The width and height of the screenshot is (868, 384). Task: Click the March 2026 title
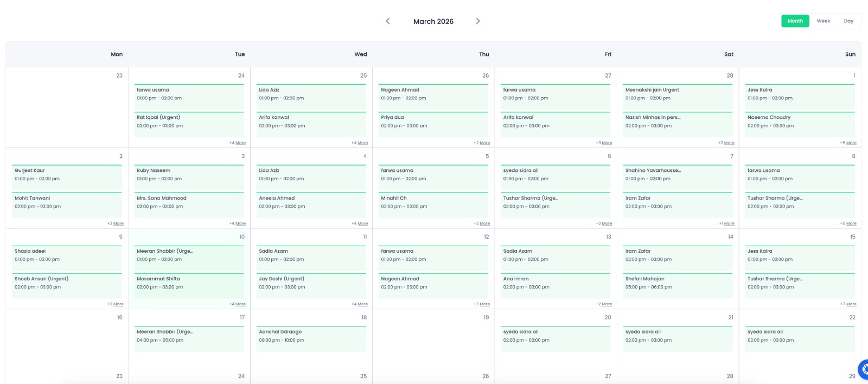pyautogui.click(x=433, y=22)
